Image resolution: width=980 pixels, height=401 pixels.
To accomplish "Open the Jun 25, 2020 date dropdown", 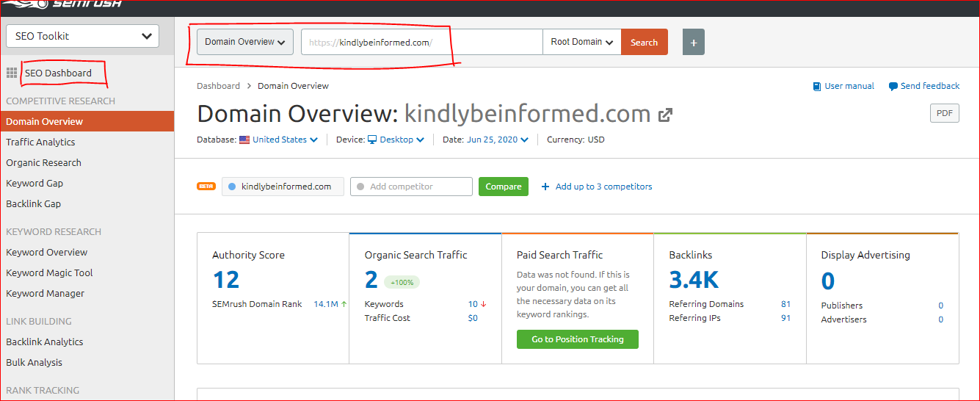I will click(497, 140).
